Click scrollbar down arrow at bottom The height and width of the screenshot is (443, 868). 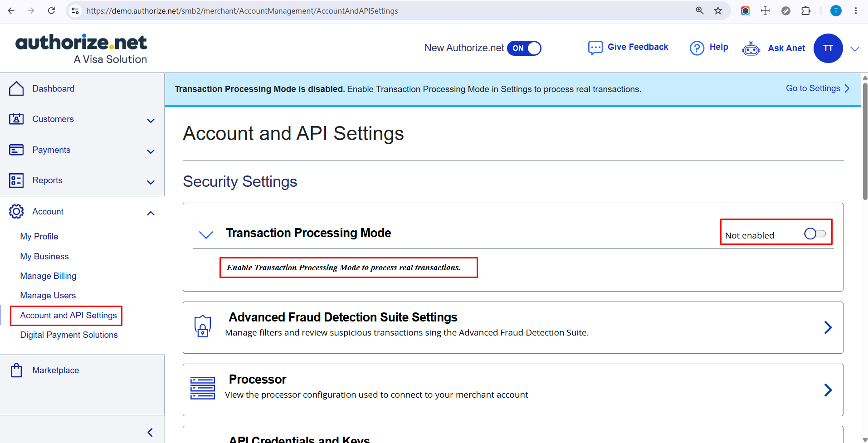(865, 440)
